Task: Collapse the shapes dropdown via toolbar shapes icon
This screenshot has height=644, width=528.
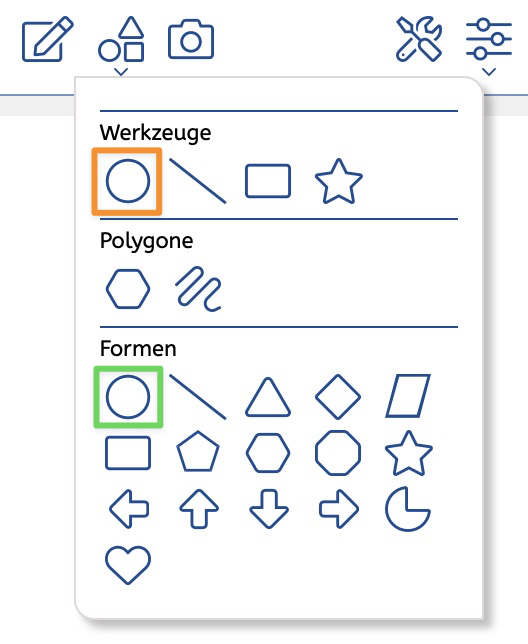Action: [121, 45]
